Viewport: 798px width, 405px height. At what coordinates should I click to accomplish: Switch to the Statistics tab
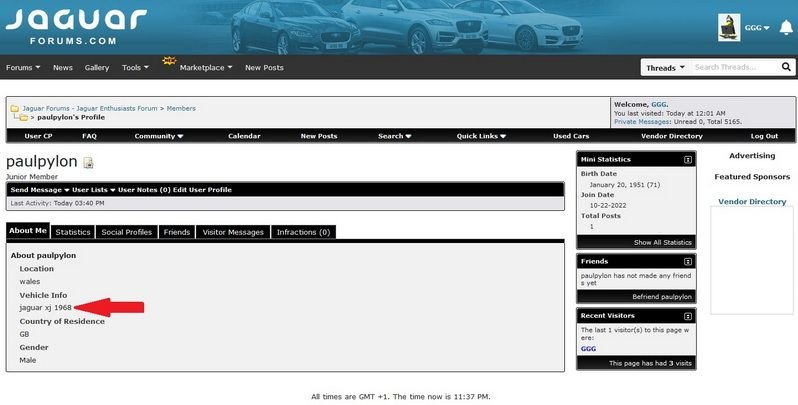tap(72, 232)
